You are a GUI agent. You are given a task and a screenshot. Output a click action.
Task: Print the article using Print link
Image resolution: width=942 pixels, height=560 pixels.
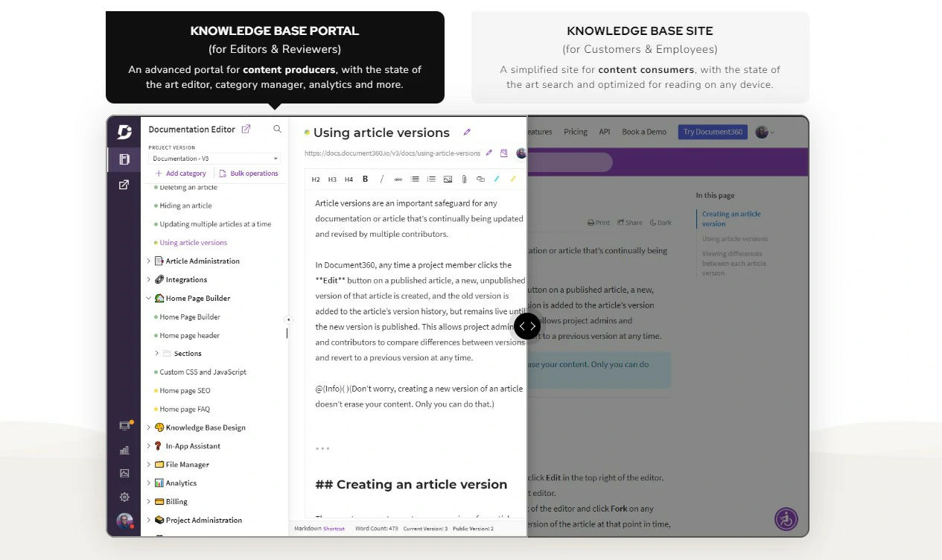(x=599, y=223)
